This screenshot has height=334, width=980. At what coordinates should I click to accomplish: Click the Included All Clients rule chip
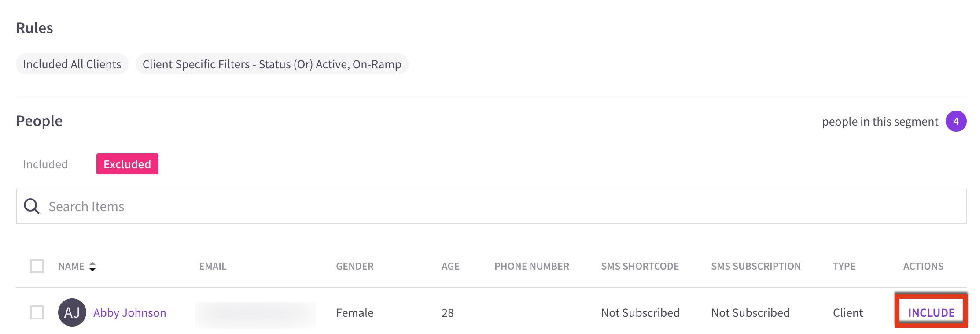click(72, 64)
